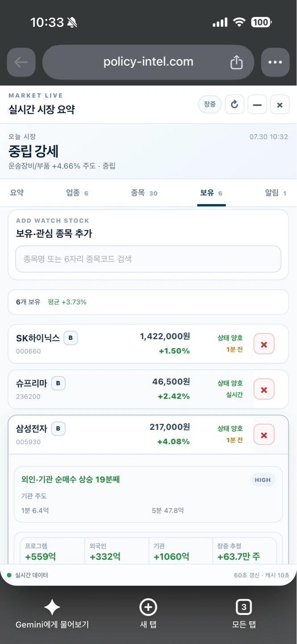Focus the stock name or code search field
The image size is (297, 644).
pyautogui.click(x=148, y=259)
